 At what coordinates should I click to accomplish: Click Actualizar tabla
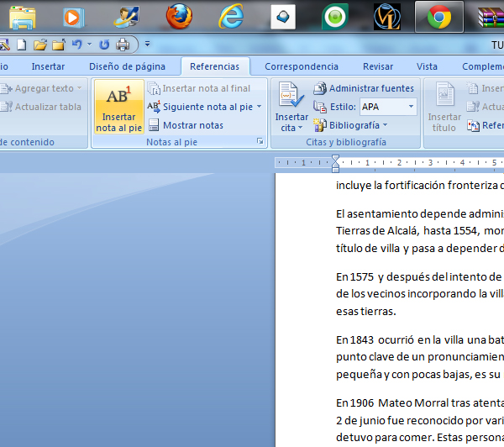tap(40, 107)
